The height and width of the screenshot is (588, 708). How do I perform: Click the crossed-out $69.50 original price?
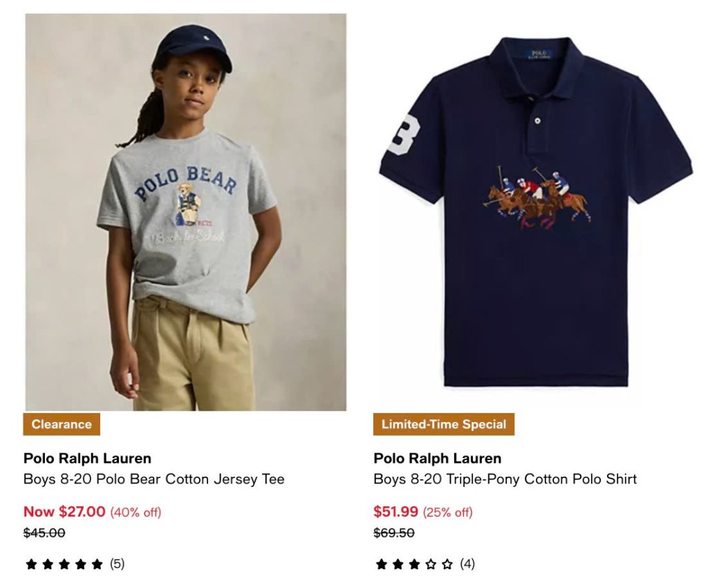click(x=393, y=533)
